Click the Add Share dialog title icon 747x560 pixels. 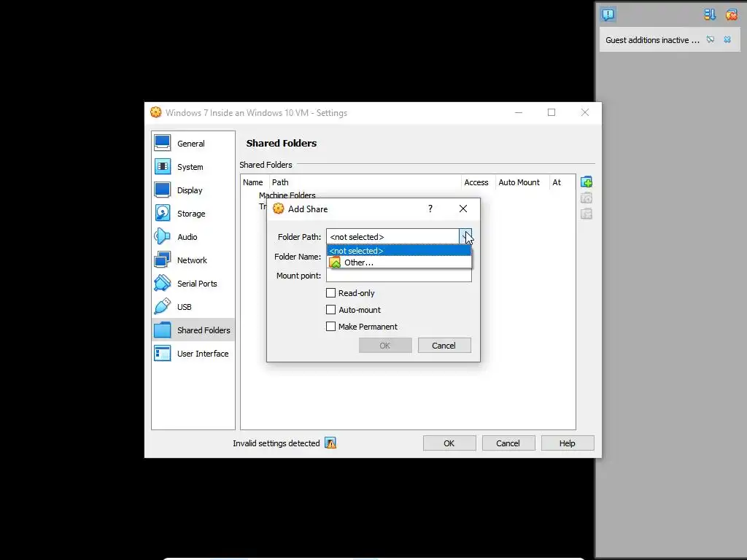(278, 209)
